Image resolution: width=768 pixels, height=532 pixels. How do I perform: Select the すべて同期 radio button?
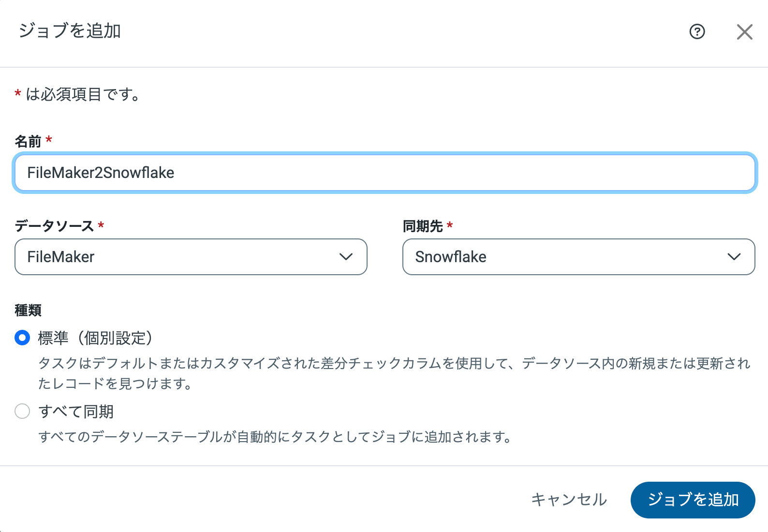coord(22,412)
